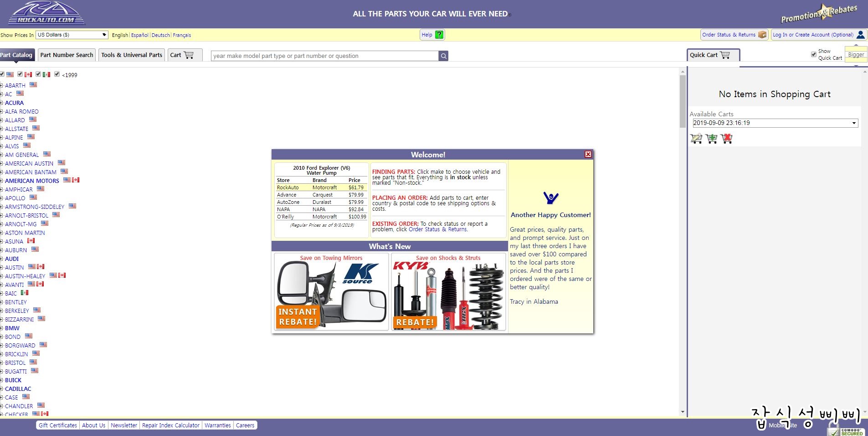Expand the AUDI tree node
868x436 pixels.
coord(2,259)
